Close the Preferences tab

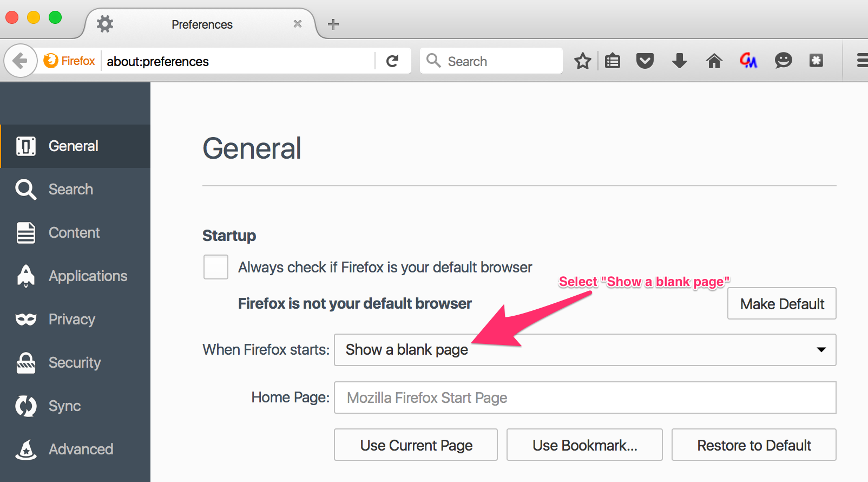[x=297, y=24]
